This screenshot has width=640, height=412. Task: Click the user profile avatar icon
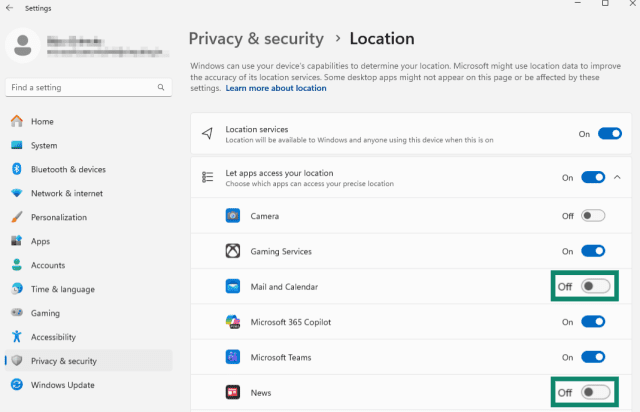click(23, 45)
